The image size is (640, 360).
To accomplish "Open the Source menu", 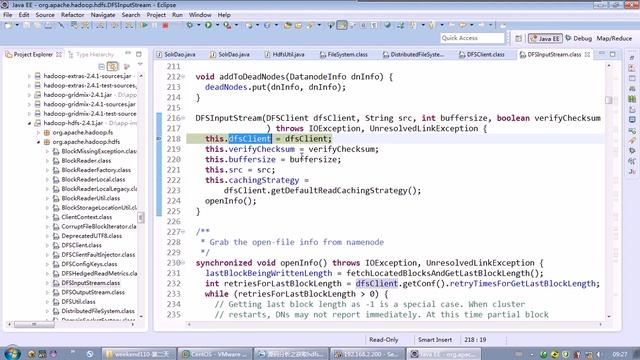I will pos(45,15).
